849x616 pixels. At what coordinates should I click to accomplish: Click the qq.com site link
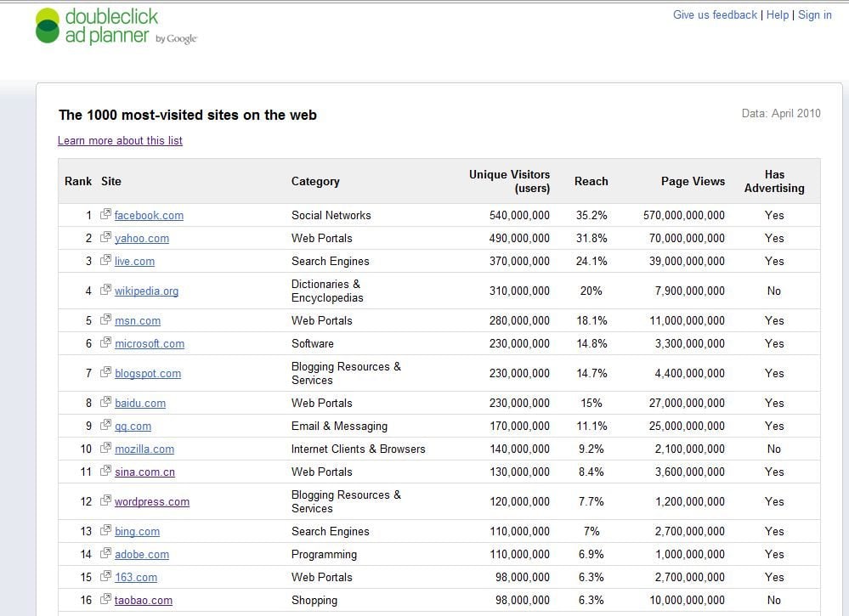click(x=133, y=427)
